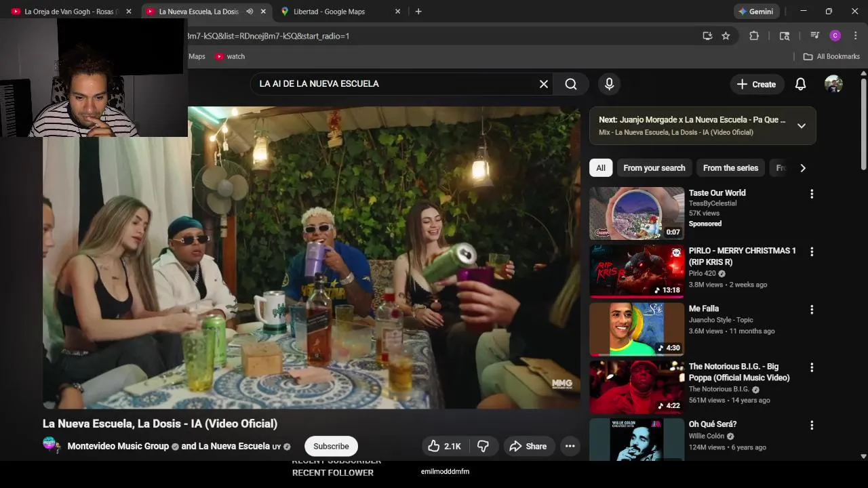Open options for PIRLO - MERRY CHRISTMAS 1
Screen dimensions: 868x488
click(811, 251)
